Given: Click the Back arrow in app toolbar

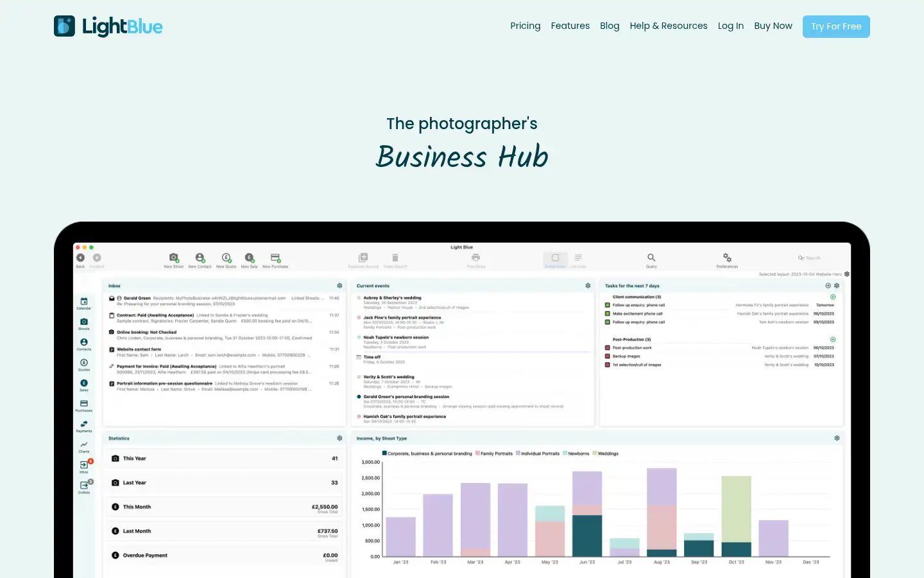Looking at the screenshot, I should coord(80,258).
